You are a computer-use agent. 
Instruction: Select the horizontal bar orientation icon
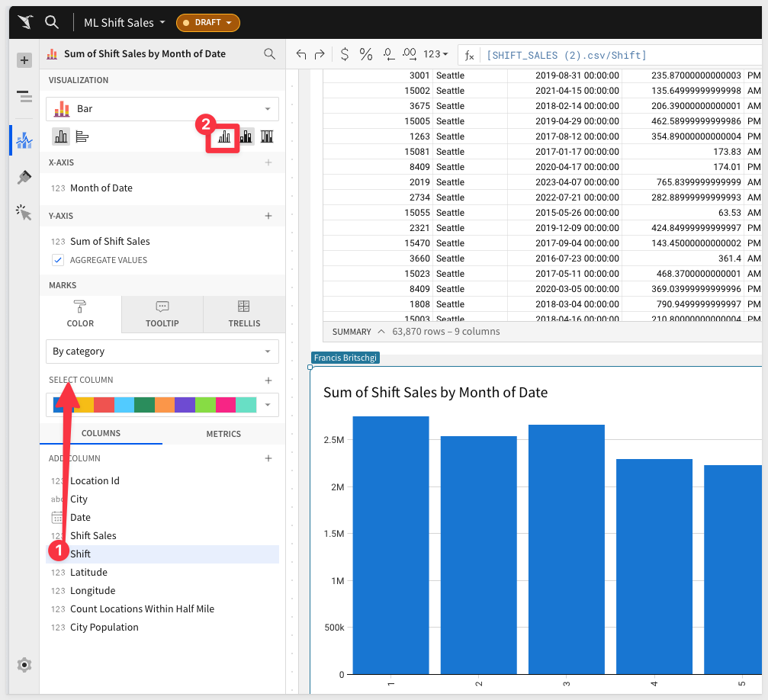82,137
